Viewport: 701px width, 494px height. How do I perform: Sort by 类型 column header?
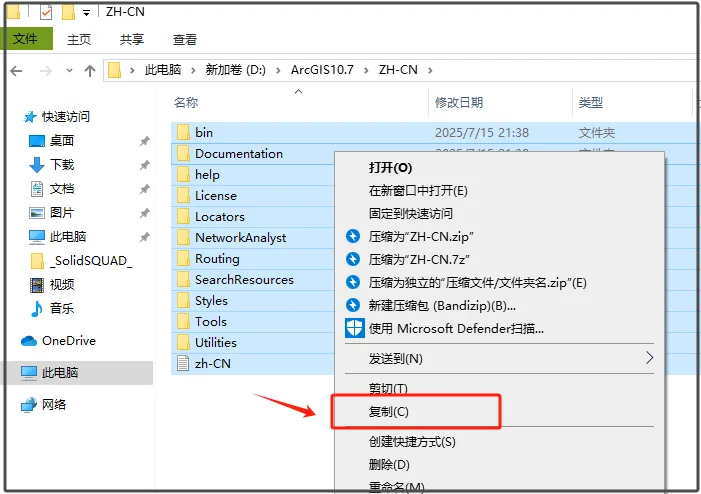591,102
